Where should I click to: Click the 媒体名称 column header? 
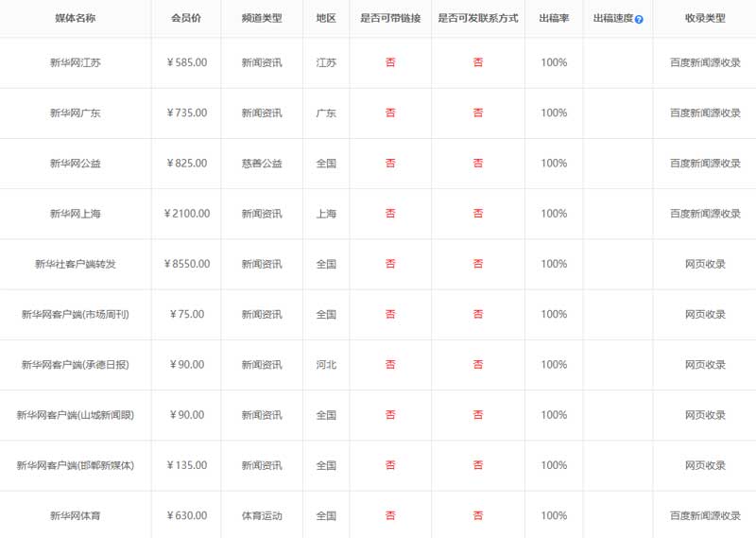pyautogui.click(x=76, y=18)
